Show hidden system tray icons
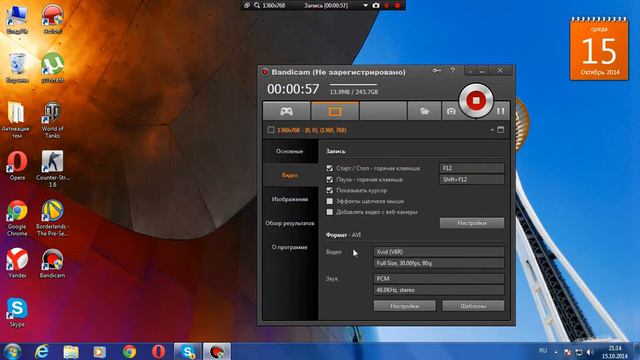Screen dimensions: 640x360 point(556,351)
